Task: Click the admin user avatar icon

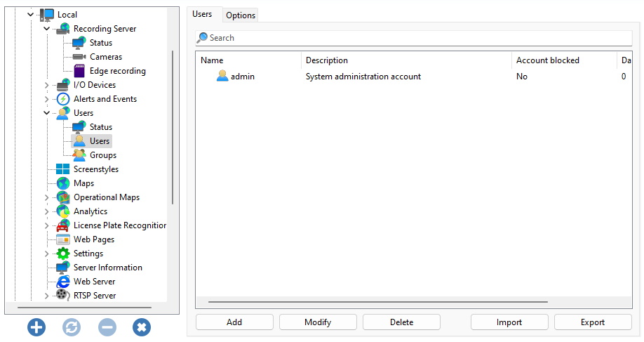Action: click(222, 76)
